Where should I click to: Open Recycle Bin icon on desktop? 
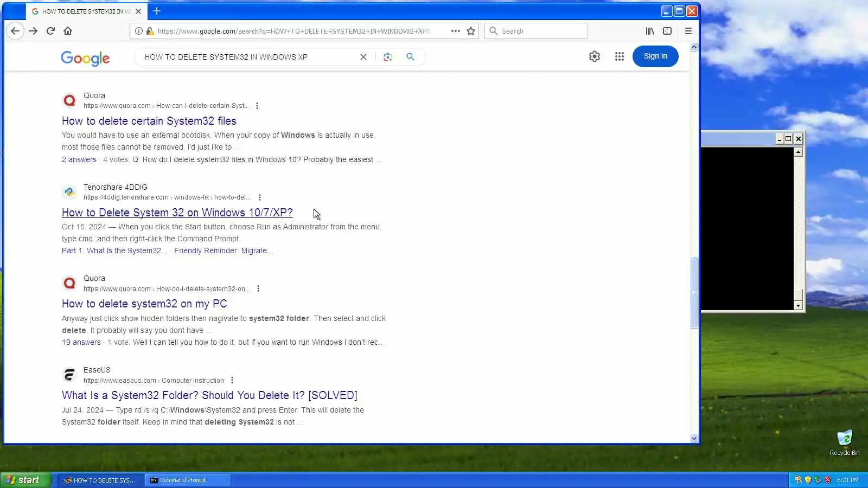(x=845, y=442)
